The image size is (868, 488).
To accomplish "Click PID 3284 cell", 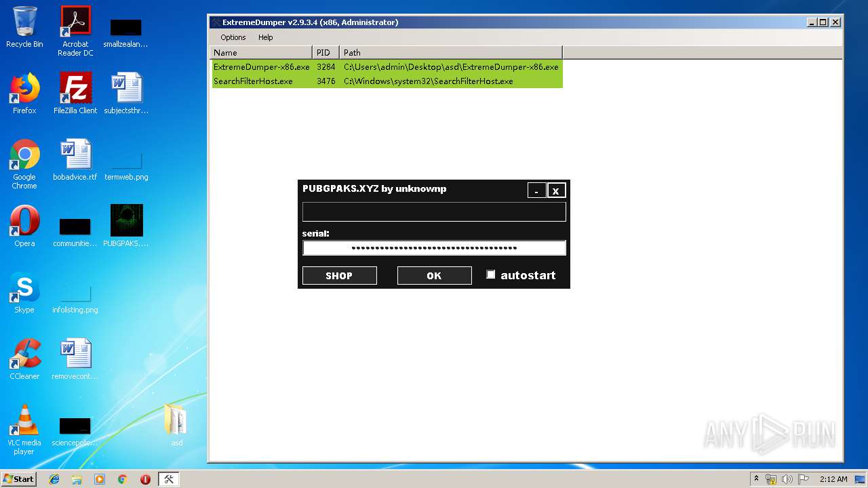I will [x=326, y=67].
